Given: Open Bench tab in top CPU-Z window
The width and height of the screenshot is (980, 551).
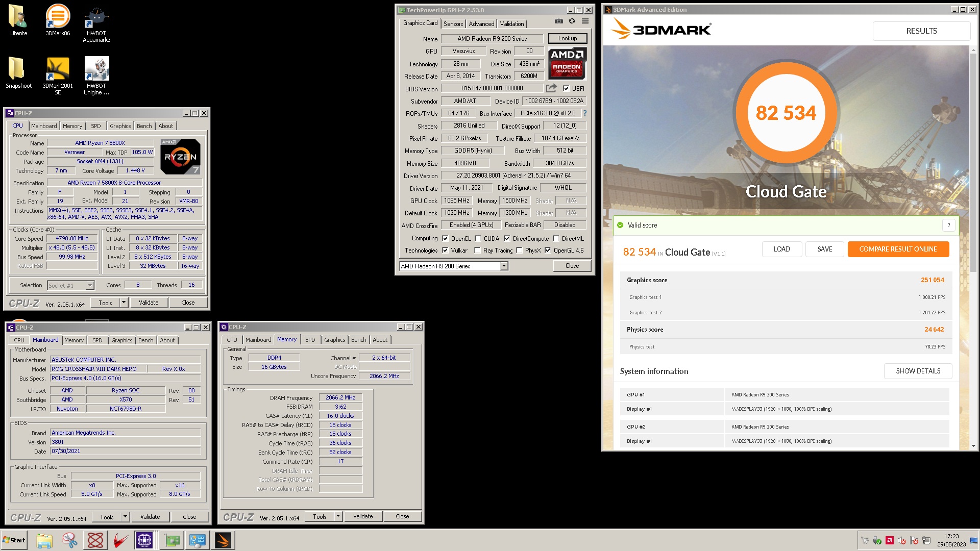Looking at the screenshot, I should click(144, 126).
